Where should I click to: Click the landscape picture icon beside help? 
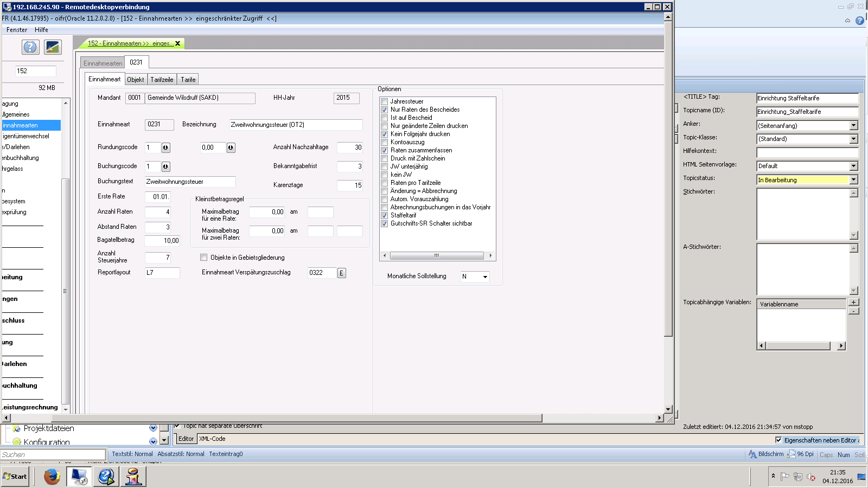click(53, 47)
